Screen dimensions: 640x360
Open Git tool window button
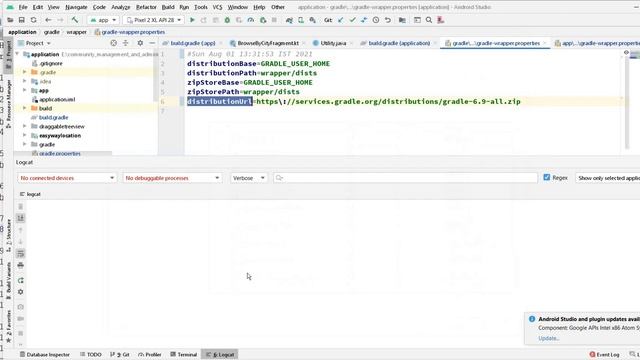(x=120, y=354)
